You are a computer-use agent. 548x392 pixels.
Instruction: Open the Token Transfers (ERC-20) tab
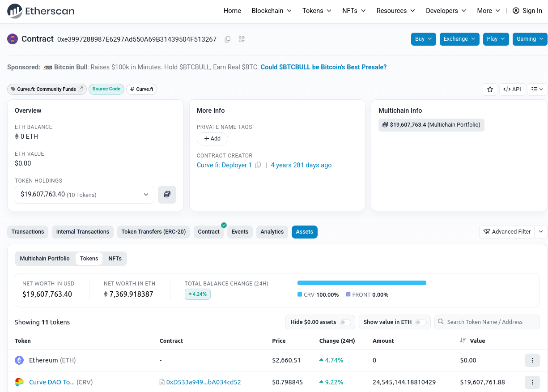[x=153, y=232]
